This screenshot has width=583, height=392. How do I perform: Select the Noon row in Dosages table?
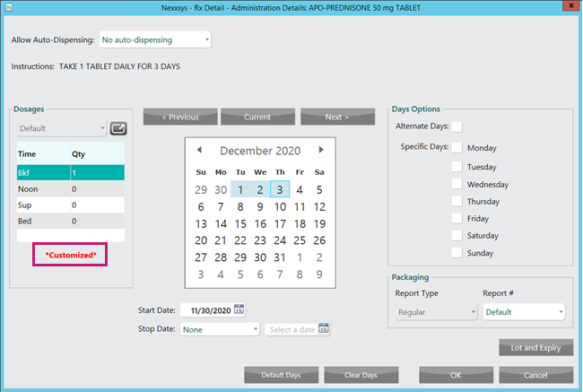click(70, 189)
